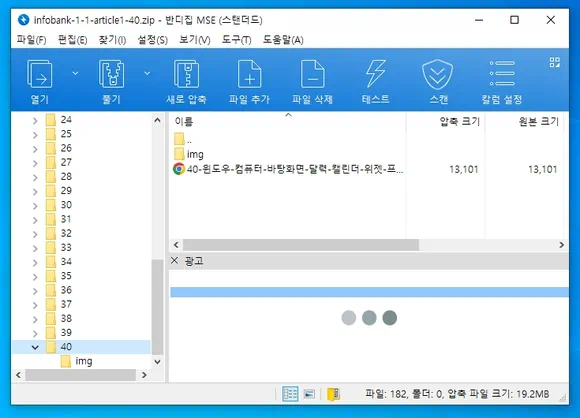Start the 스캔 shield icon

pyautogui.click(x=438, y=74)
